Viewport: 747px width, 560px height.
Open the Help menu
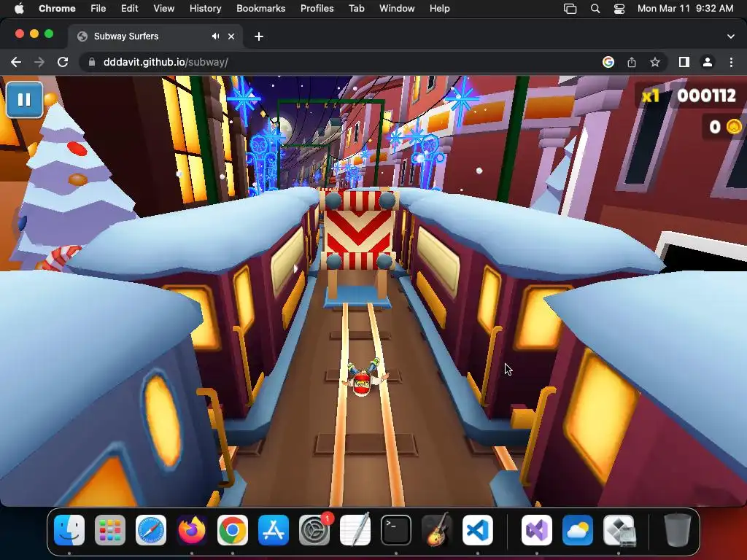point(439,8)
